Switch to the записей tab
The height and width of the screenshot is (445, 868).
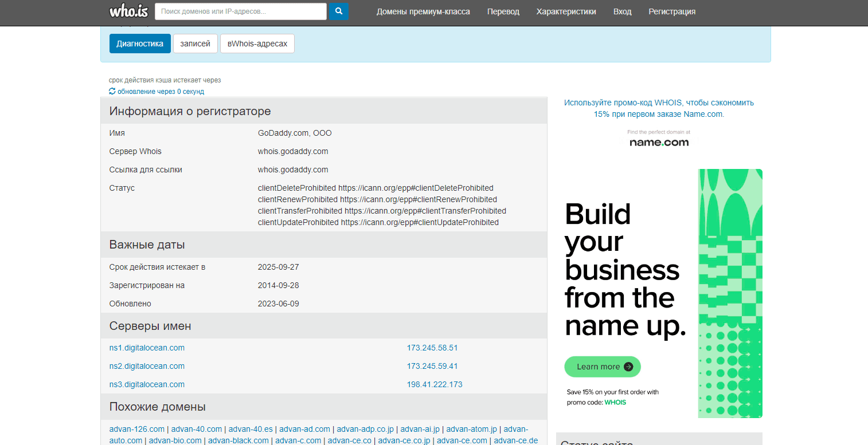click(x=195, y=44)
